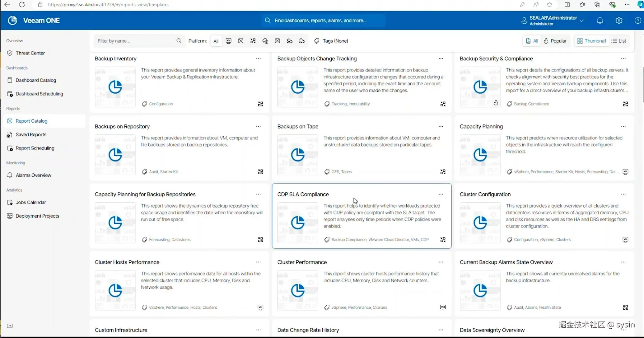Select the Thumbnail view control
Image resolution: width=644 pixels, height=338 pixels.
point(591,41)
